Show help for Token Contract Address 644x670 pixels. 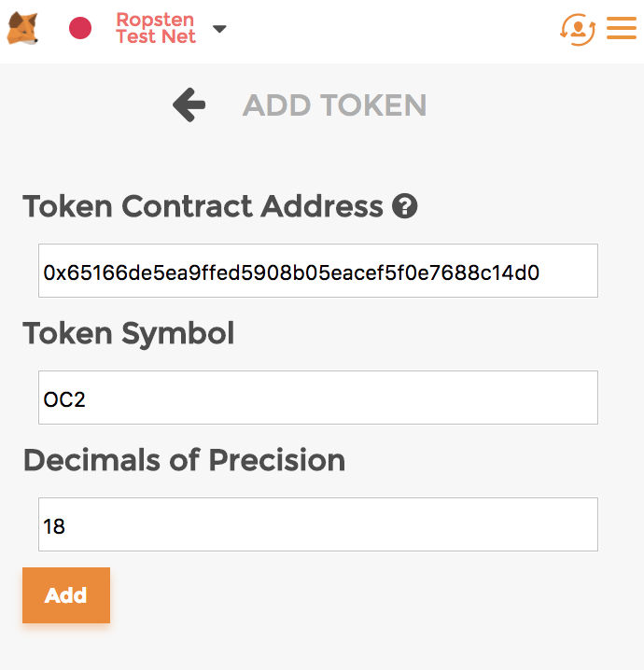[405, 206]
